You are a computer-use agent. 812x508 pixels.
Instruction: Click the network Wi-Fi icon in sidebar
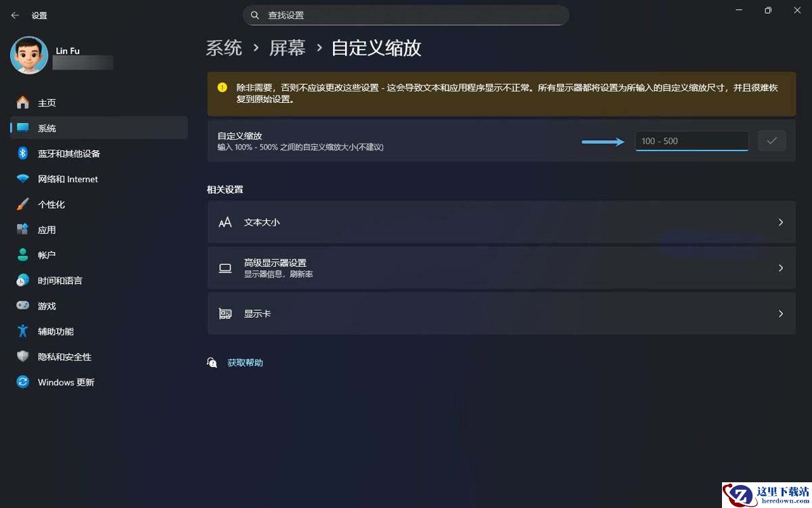23,179
